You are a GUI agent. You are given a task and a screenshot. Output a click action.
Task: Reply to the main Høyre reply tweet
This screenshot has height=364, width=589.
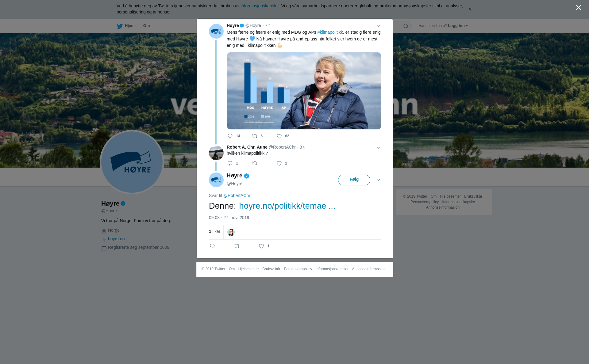tap(212, 246)
